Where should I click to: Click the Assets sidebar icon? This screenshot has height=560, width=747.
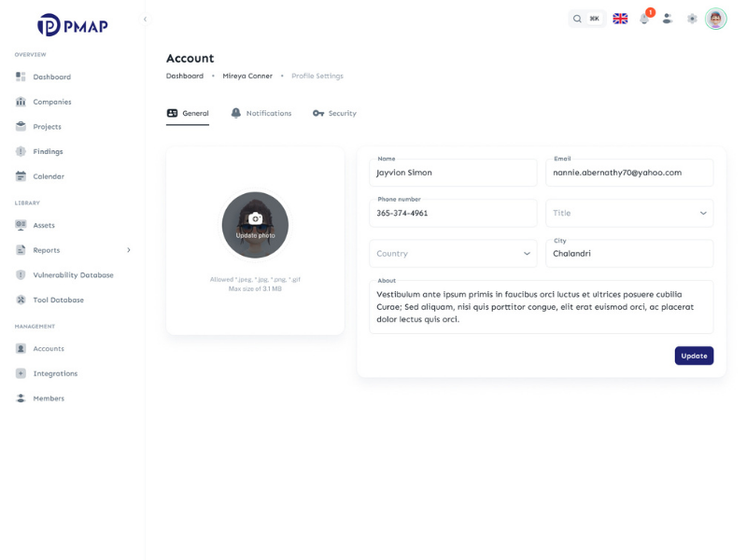click(x=21, y=225)
